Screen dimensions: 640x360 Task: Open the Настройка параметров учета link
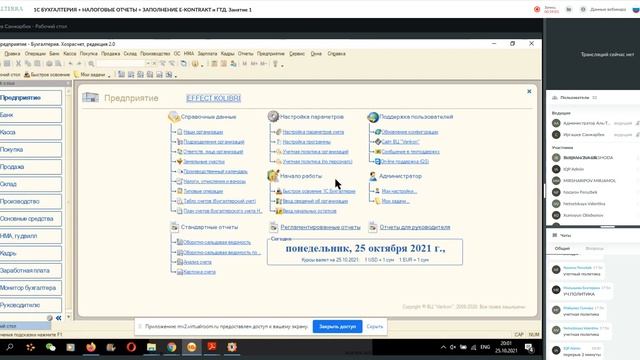pos(313,132)
